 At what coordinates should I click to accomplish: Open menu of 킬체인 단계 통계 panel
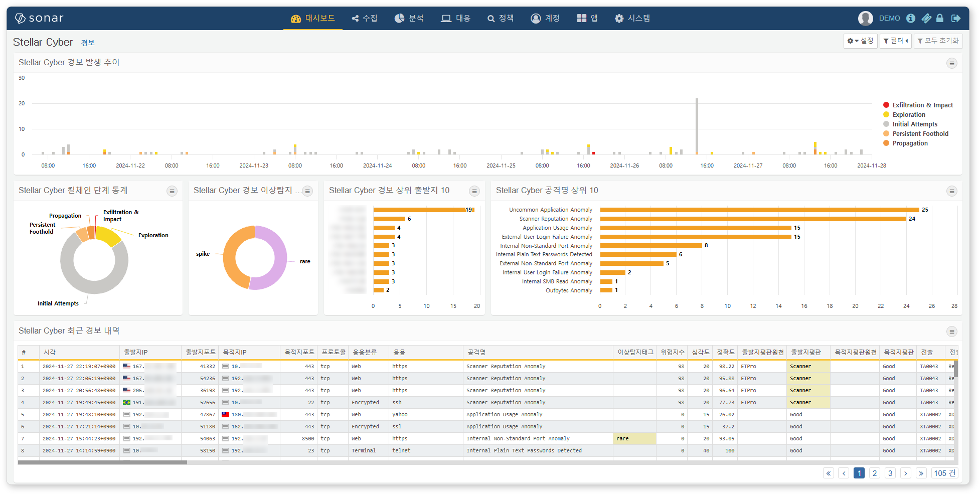click(x=172, y=191)
